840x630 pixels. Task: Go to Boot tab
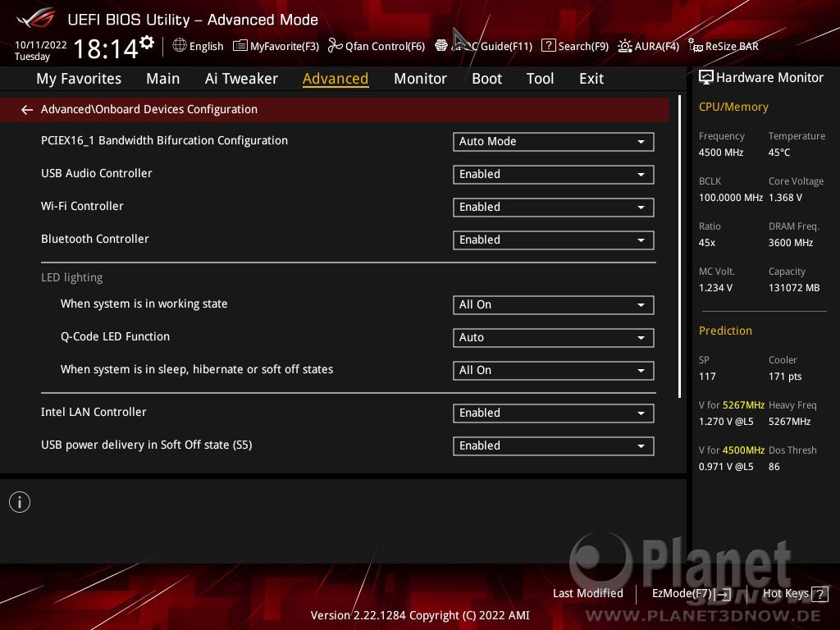486,79
